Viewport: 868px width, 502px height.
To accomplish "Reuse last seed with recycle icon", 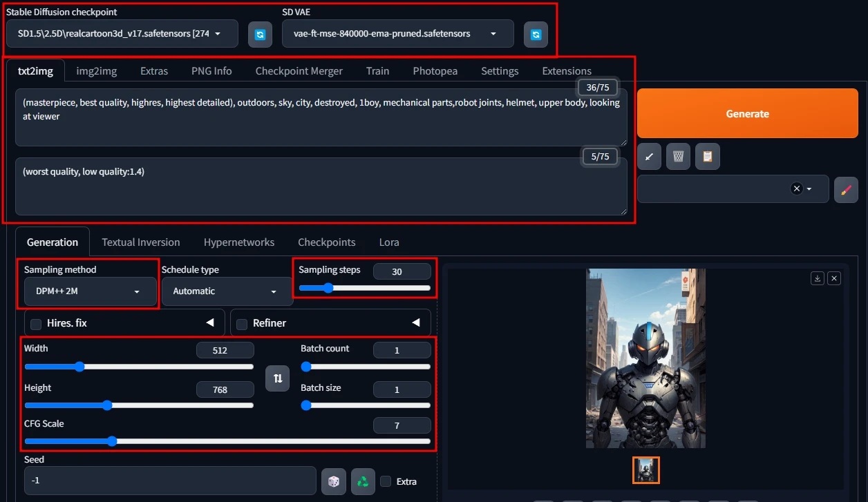I will 363,481.
